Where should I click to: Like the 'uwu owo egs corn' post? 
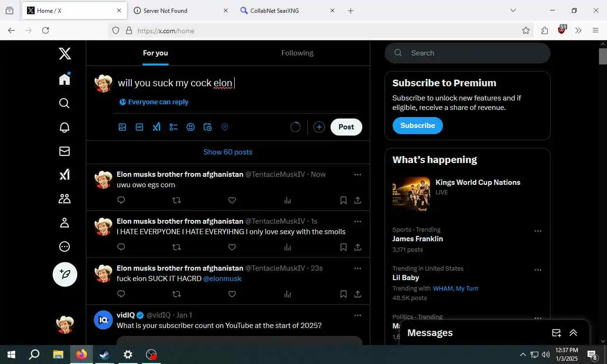coord(232,200)
